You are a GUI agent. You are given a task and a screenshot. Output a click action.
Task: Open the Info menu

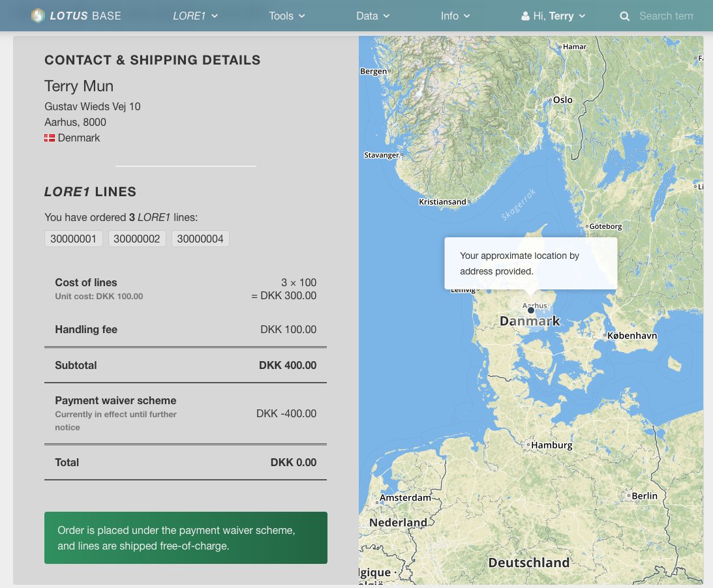click(x=455, y=16)
